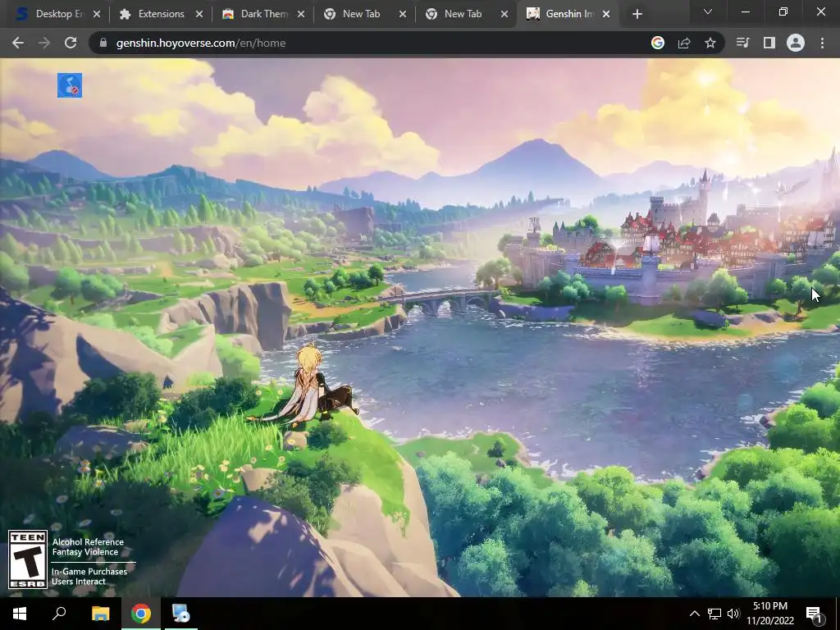Switch to the first New Tab
The height and width of the screenshot is (630, 840).
(361, 14)
